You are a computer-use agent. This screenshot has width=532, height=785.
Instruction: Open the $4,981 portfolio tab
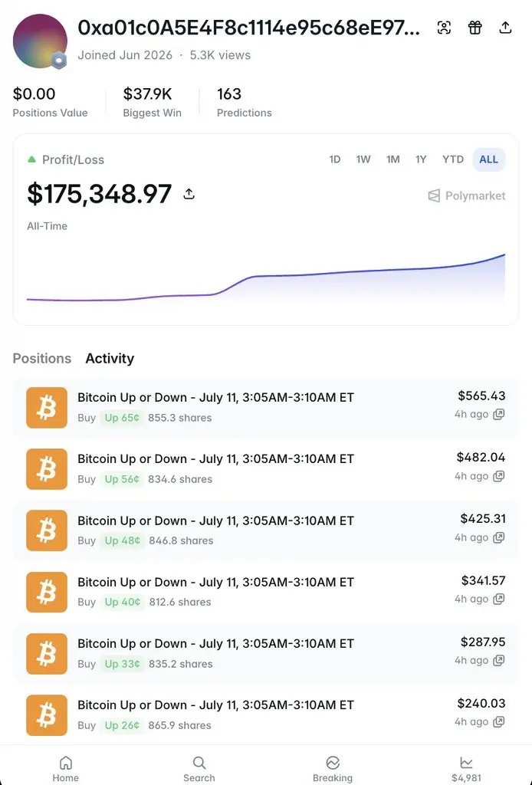[x=466, y=769]
